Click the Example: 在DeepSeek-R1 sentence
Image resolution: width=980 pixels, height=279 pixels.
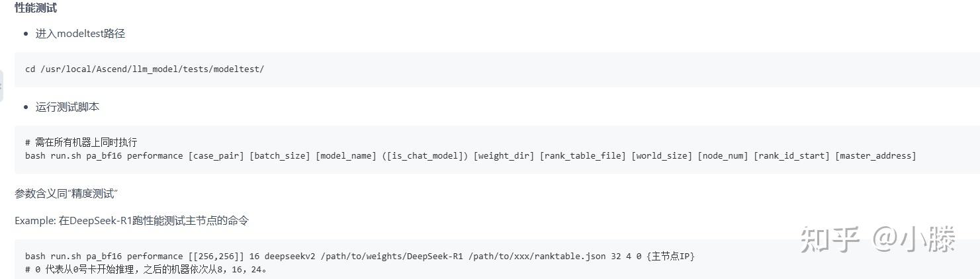click(131, 221)
